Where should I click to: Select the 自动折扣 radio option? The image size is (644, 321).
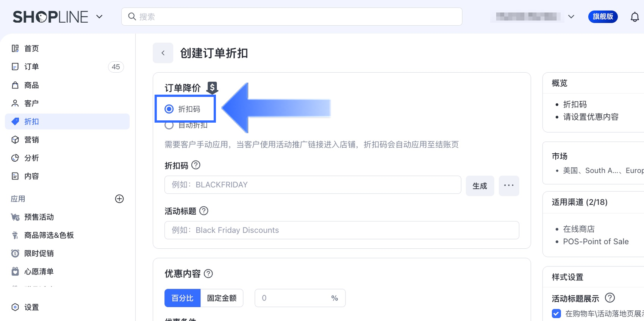(x=169, y=125)
